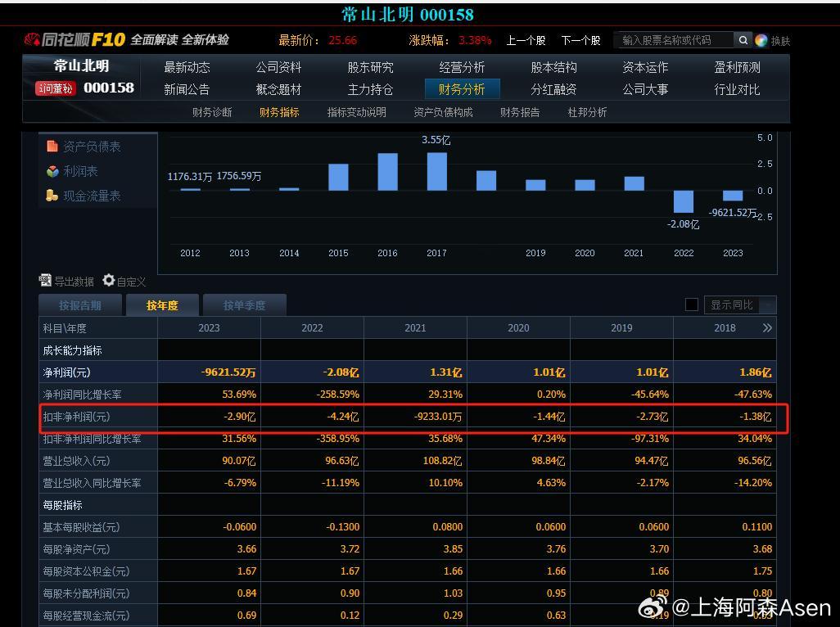Image resolution: width=840 pixels, height=627 pixels.
Task: Open the 公司资料 menu
Action: pos(278,67)
